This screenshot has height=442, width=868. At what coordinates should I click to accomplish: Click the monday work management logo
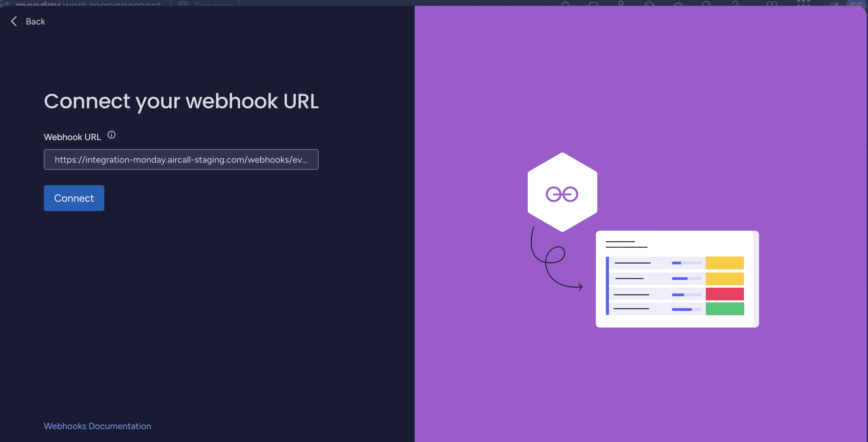coord(83,4)
